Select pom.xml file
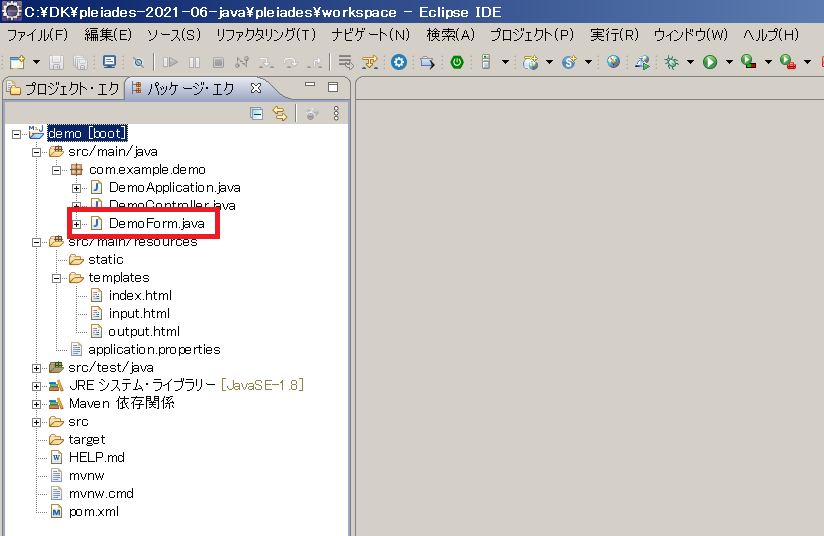824x536 pixels. click(x=94, y=511)
